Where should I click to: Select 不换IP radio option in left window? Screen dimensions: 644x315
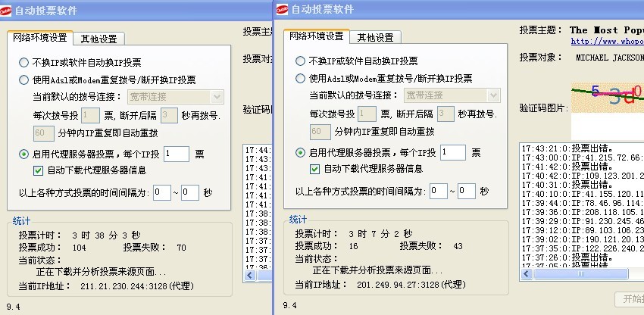coord(23,62)
